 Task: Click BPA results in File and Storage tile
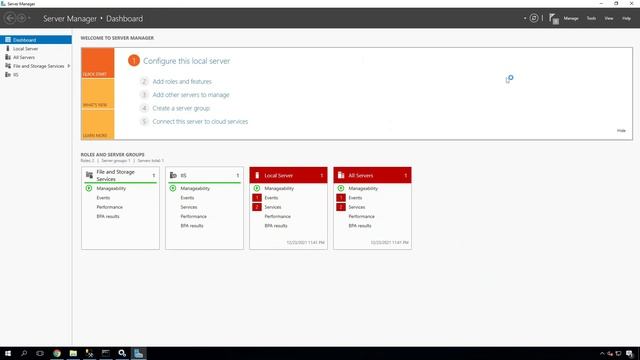coord(108,216)
